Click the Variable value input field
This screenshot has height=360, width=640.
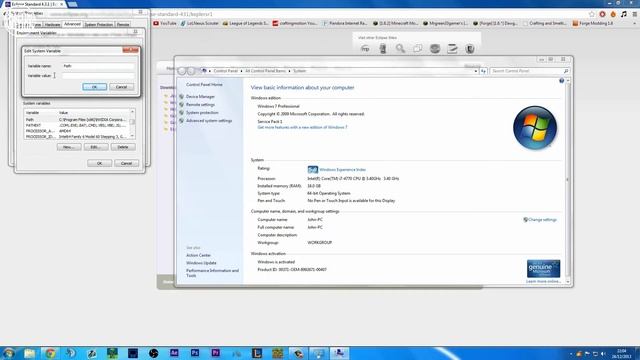(x=98, y=76)
